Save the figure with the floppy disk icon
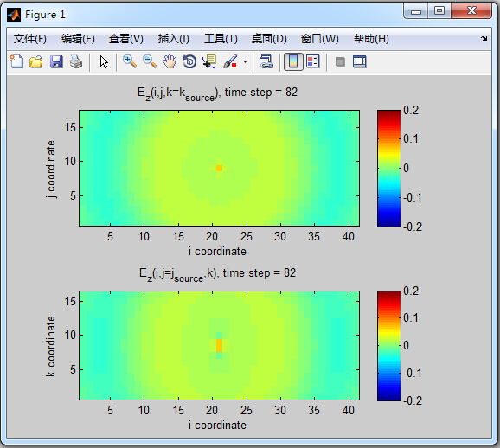Image resolution: width=500 pixels, height=448 pixels. tap(56, 61)
